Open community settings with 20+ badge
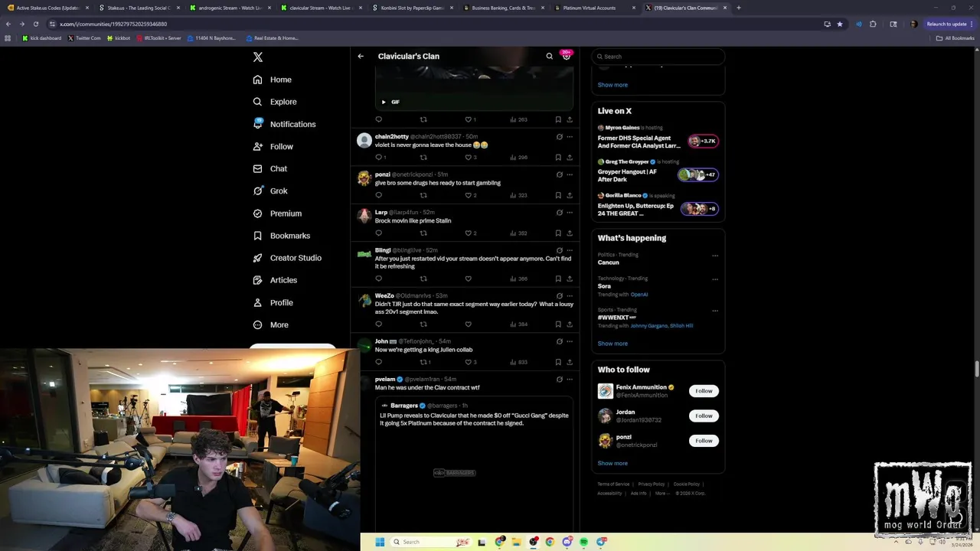 [x=567, y=55]
